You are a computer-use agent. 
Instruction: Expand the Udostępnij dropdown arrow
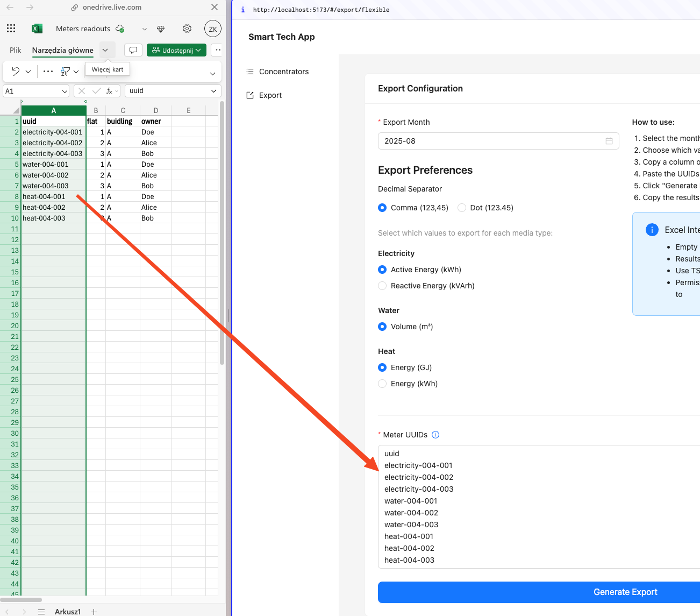[198, 49]
